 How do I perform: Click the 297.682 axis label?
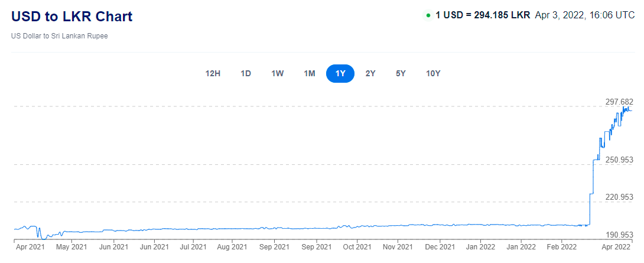click(x=619, y=102)
